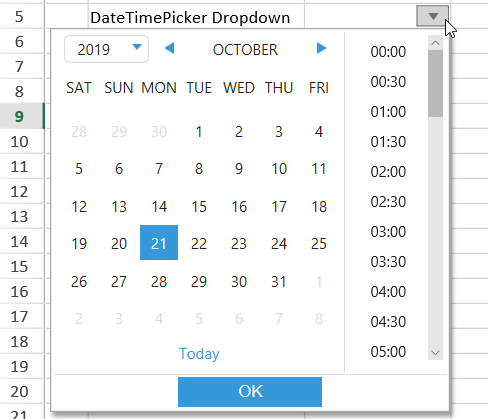488x419 pixels.
Task: Select 05:00 from time list
Action: click(388, 352)
